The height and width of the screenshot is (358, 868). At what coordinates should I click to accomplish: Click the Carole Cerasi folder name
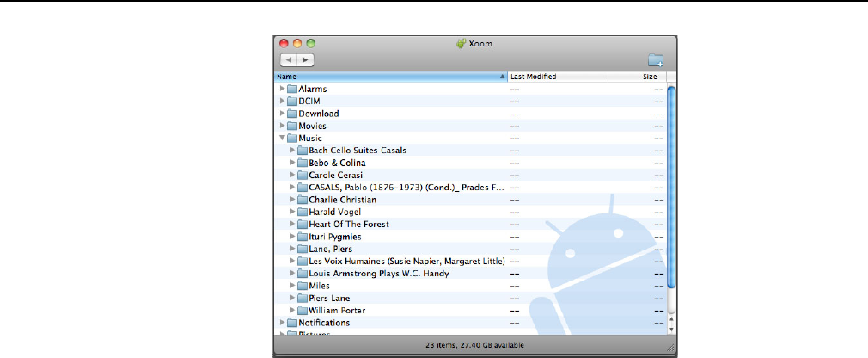336,175
